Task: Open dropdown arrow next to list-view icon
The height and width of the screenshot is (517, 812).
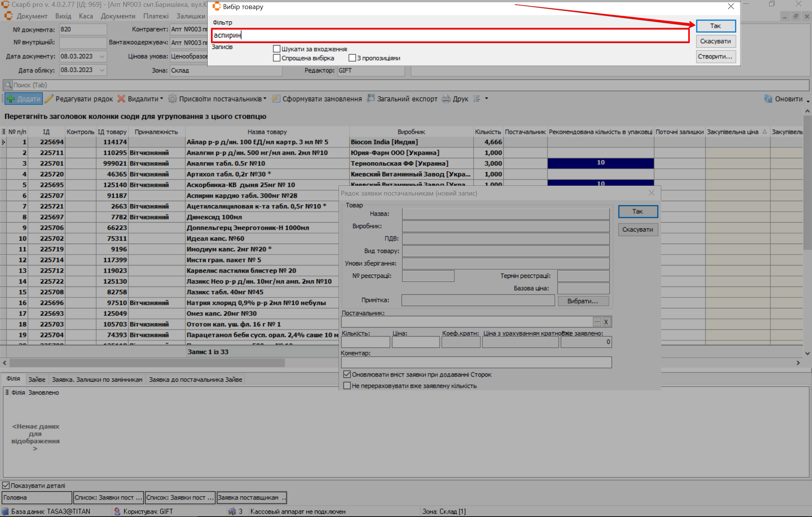Action: [486, 99]
